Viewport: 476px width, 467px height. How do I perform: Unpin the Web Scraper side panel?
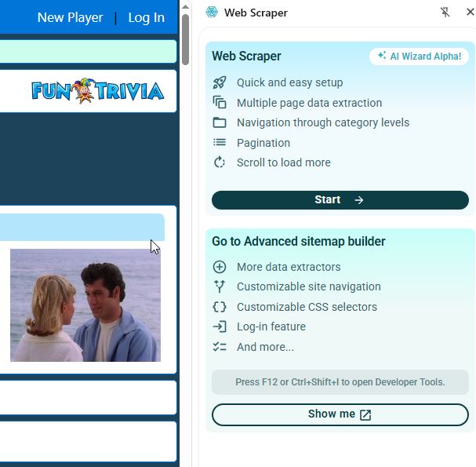coord(445,12)
